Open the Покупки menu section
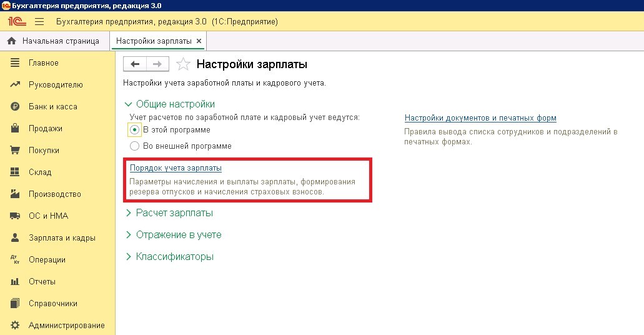644x335 pixels. [44, 150]
